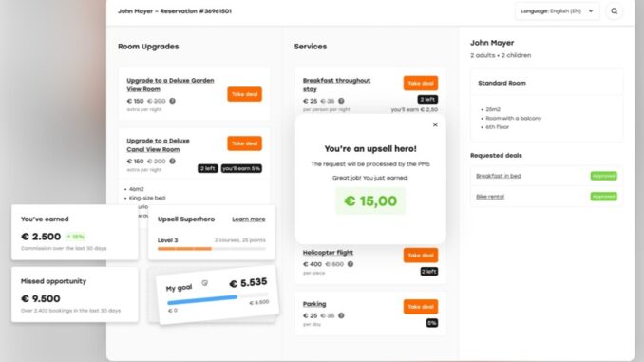Open the search icon in the header
This screenshot has width=644, height=362.
[614, 11]
